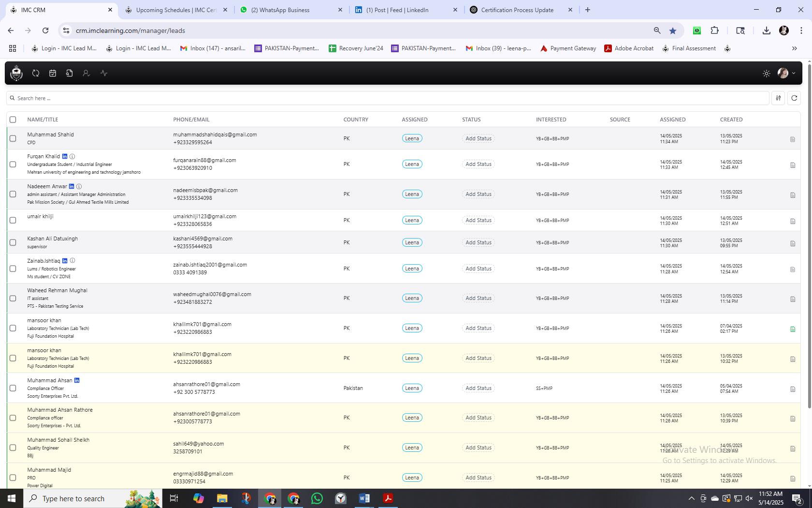Click Add Status for umair khilji
Image resolution: width=812 pixels, height=508 pixels.
[x=478, y=220]
